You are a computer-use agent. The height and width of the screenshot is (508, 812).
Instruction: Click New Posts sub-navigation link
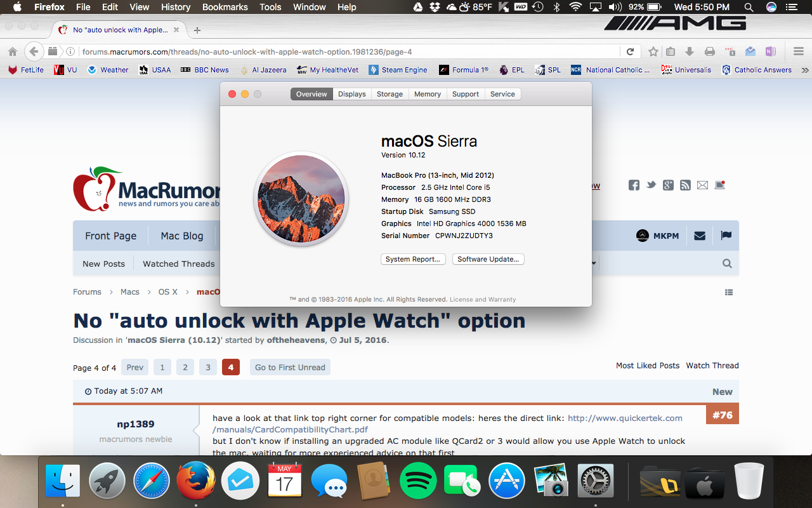tap(103, 264)
